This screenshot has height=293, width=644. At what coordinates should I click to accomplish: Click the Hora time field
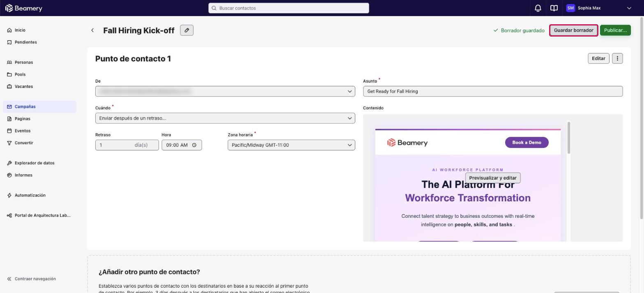point(182,145)
